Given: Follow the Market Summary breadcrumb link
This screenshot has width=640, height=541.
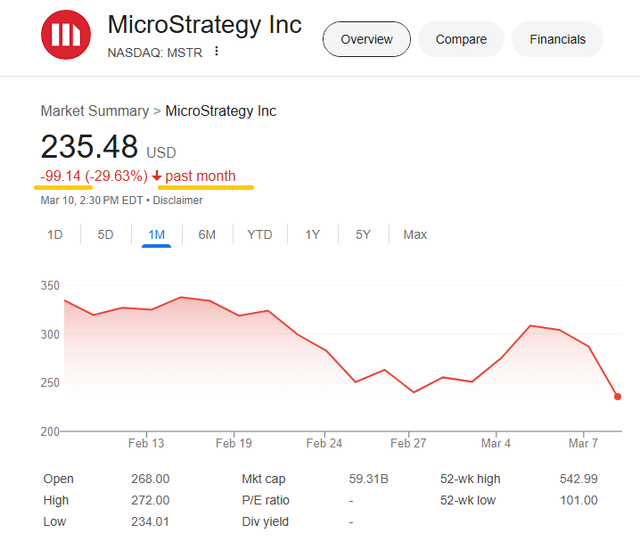Looking at the screenshot, I should tap(95, 111).
